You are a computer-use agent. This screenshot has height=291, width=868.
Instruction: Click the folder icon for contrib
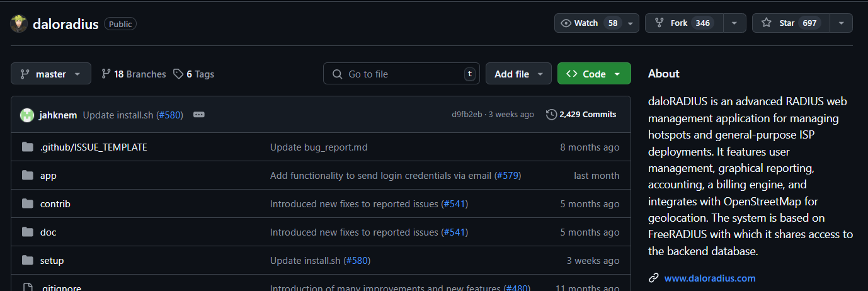pos(27,204)
